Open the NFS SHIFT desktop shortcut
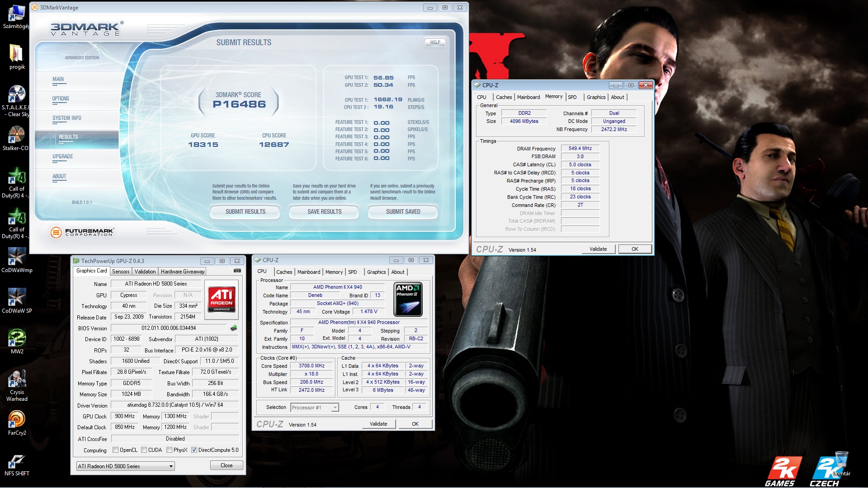Screen dimensions: 868x488 [x=17, y=461]
